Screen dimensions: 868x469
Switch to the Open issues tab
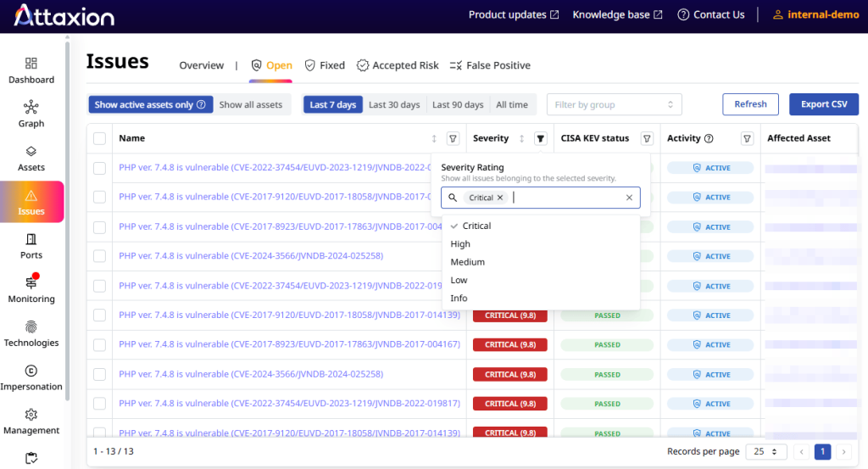coord(271,65)
